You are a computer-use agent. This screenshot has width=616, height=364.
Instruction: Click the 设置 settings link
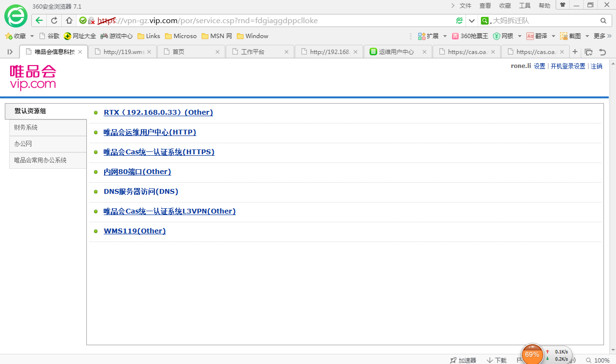[x=540, y=66]
